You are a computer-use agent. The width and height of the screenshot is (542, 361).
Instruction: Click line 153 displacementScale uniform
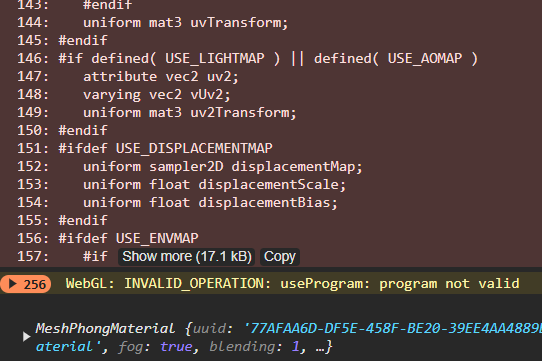(x=214, y=185)
